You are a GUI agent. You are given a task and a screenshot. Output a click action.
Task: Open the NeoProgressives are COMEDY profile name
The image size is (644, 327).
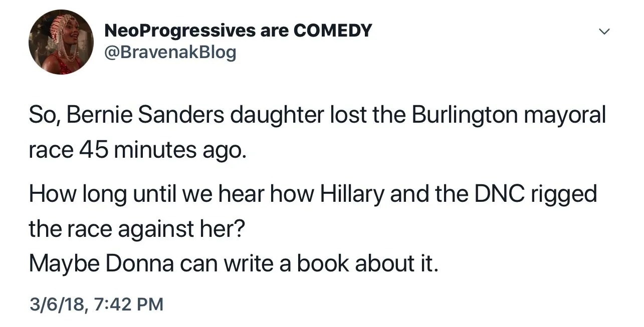pyautogui.click(x=238, y=31)
